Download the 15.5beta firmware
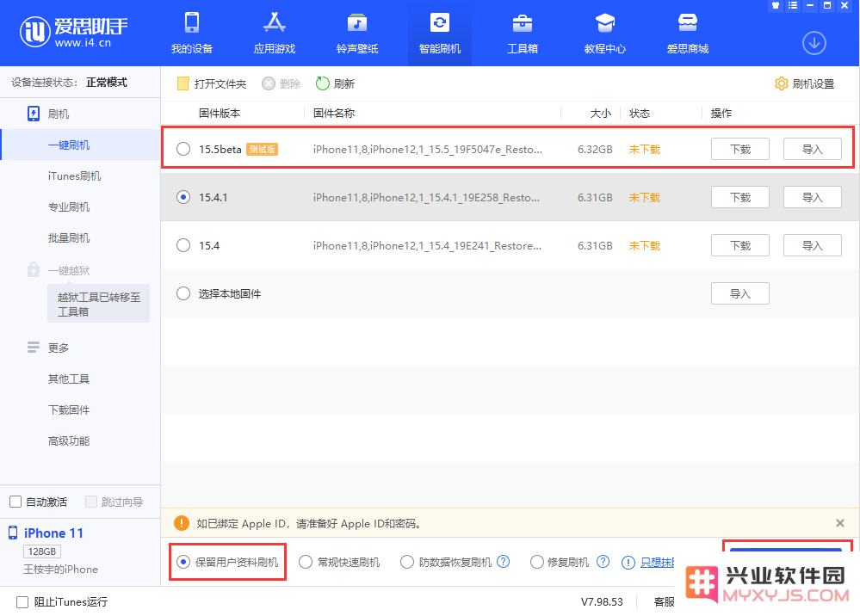Screen dimensions: 860x616 [x=739, y=149]
